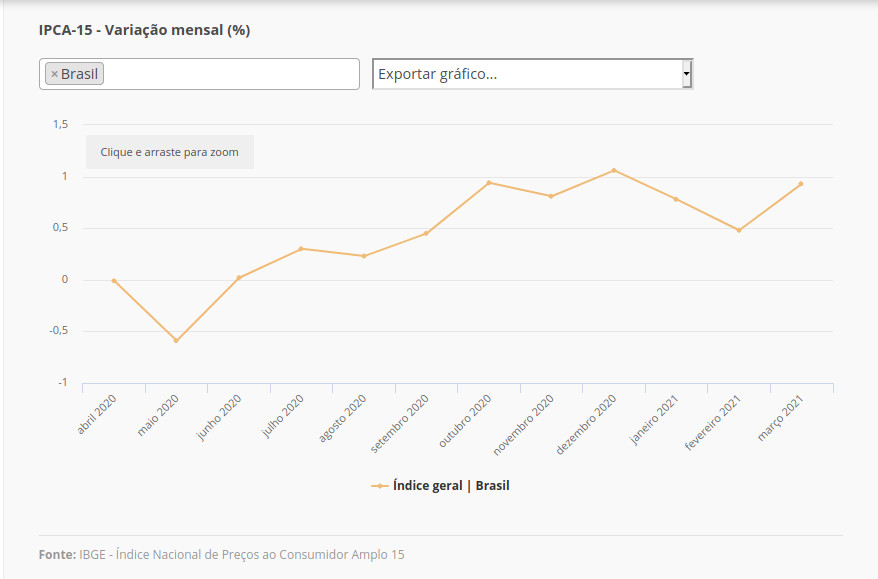Click the dezembro 2020 peak data point

[614, 170]
